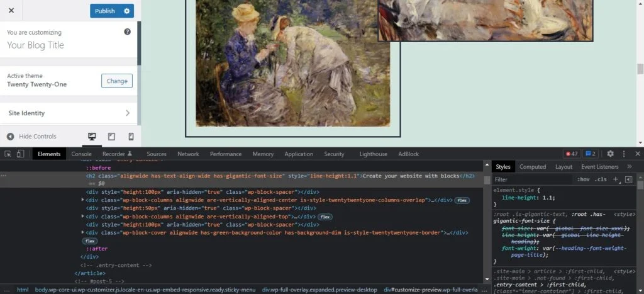644x294 pixels.
Task: Switch to the Elements tab
Action: coord(49,154)
